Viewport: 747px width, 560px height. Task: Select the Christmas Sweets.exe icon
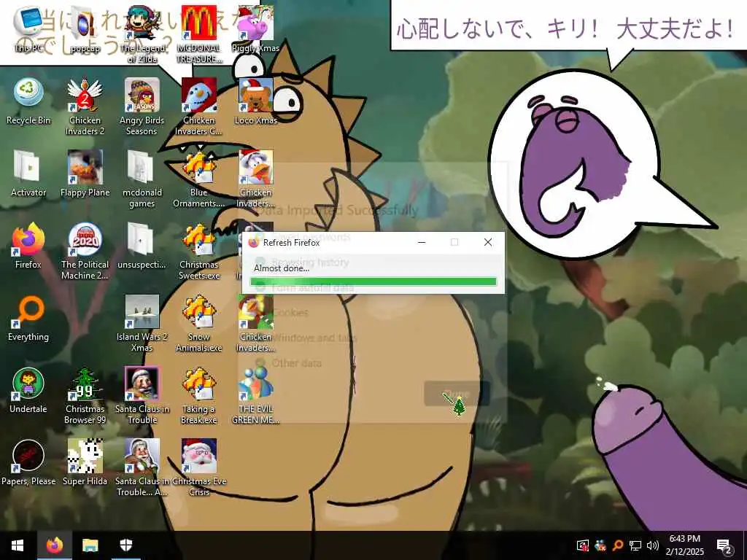(x=198, y=252)
